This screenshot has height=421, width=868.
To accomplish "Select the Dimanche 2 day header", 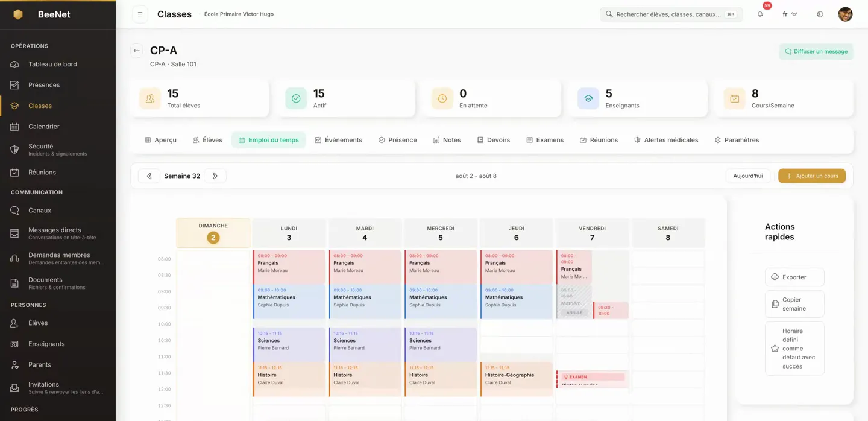I will [x=213, y=233].
